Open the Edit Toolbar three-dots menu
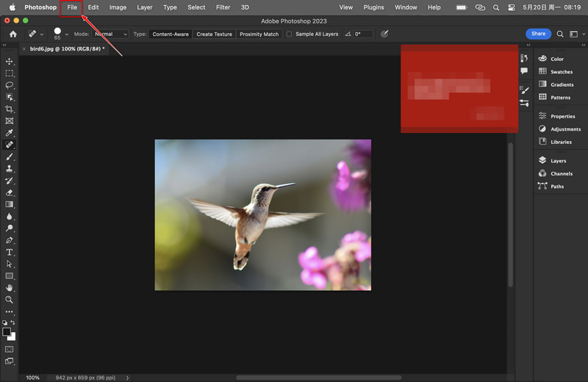 click(9, 311)
